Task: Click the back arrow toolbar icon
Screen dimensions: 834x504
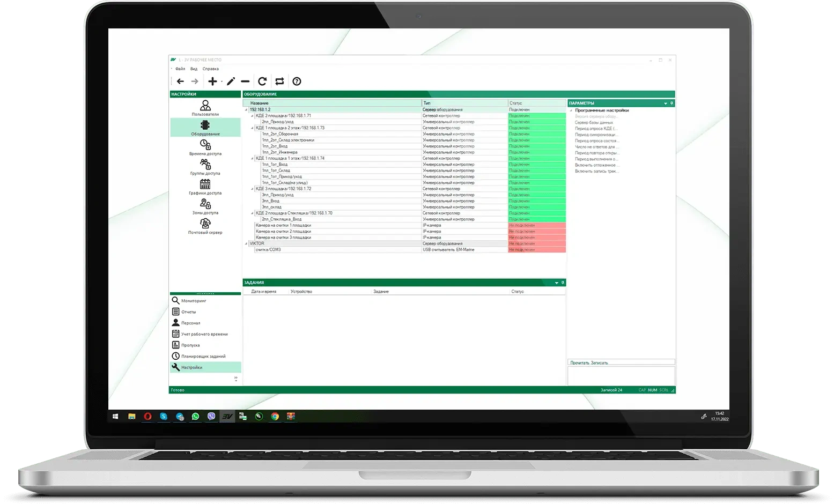Action: [180, 81]
